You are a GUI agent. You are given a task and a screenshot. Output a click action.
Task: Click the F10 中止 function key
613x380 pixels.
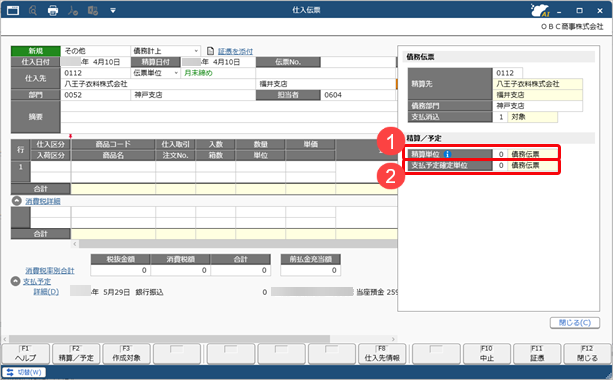(487, 353)
